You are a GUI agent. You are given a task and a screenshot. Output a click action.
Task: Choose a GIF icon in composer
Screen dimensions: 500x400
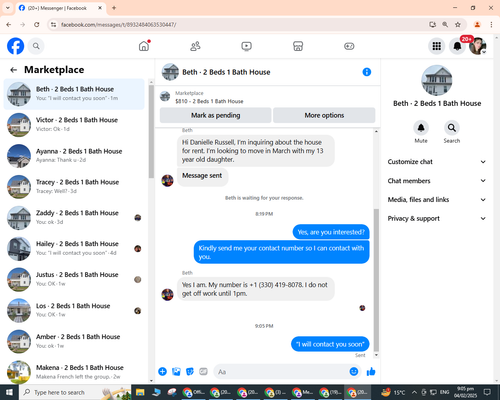click(x=203, y=371)
